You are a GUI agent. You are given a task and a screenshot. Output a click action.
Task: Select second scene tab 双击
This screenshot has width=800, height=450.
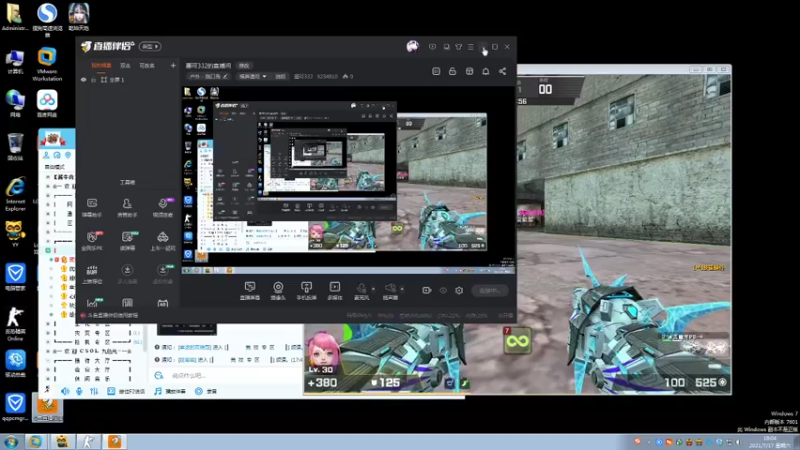[125, 65]
